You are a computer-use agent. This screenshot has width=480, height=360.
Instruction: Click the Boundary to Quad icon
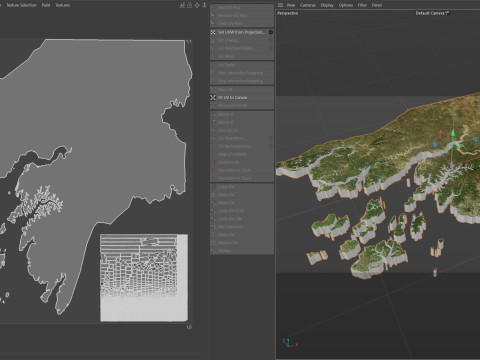click(213, 178)
